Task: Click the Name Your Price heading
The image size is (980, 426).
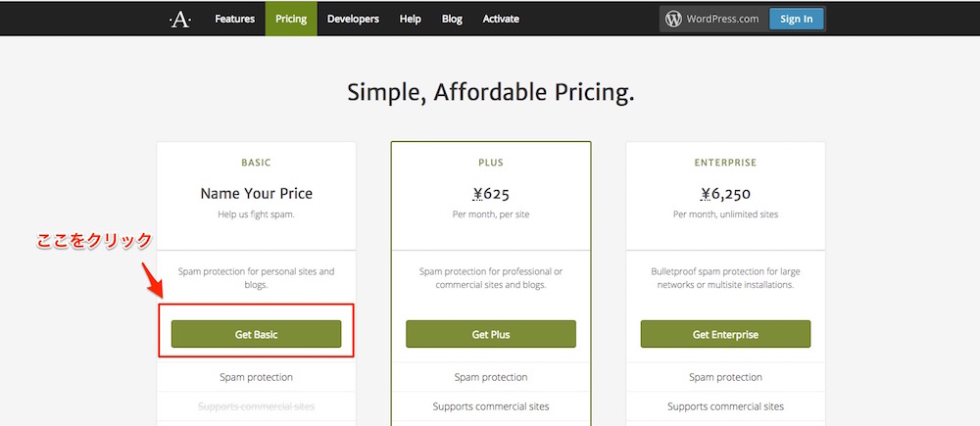Action: pos(256,194)
